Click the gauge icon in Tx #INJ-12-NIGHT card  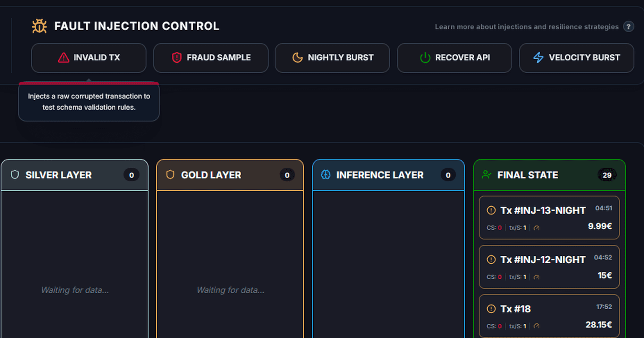tap(536, 277)
